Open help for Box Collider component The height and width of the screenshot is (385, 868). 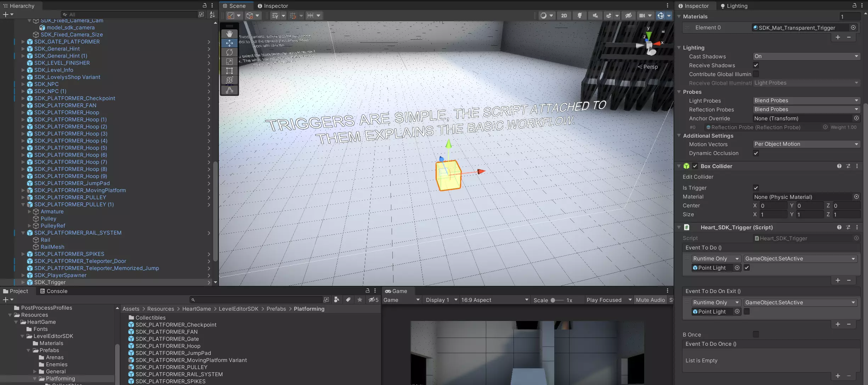(x=839, y=166)
